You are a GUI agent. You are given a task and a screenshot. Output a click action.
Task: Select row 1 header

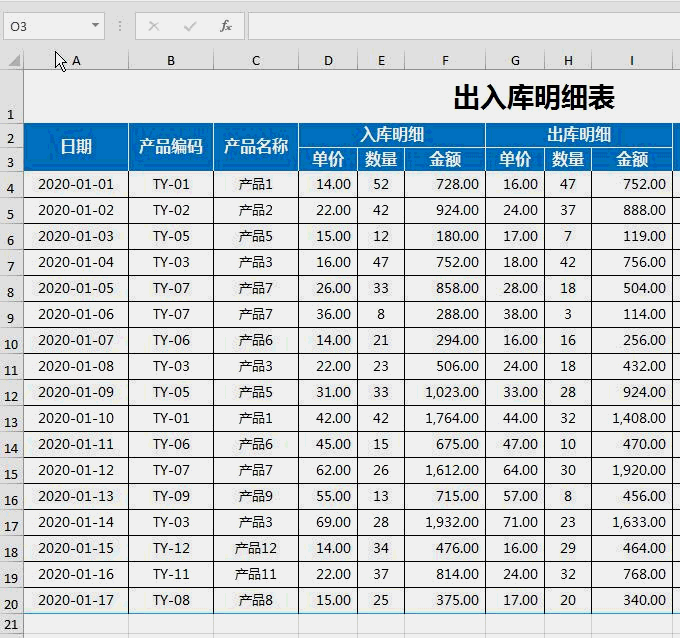[x=12, y=96]
